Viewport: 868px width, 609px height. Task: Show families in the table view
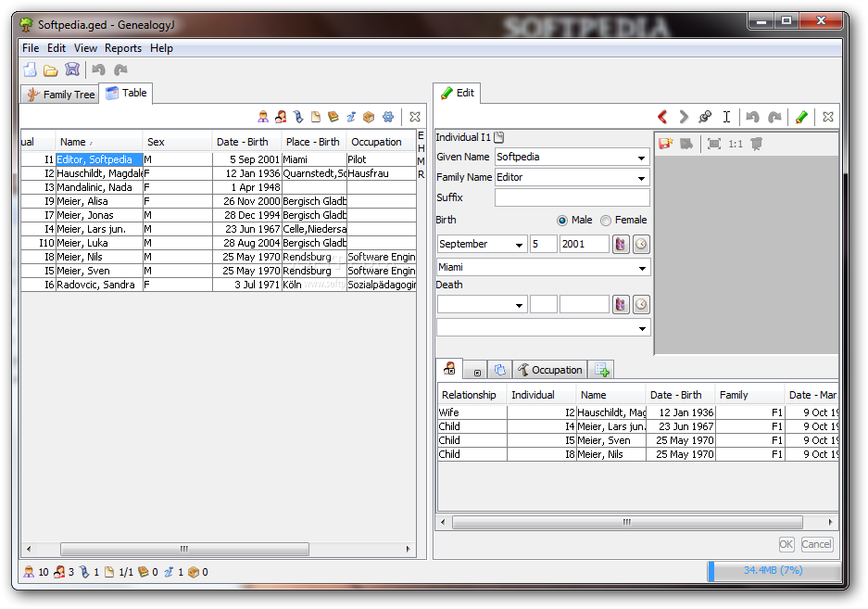pyautogui.click(x=281, y=117)
